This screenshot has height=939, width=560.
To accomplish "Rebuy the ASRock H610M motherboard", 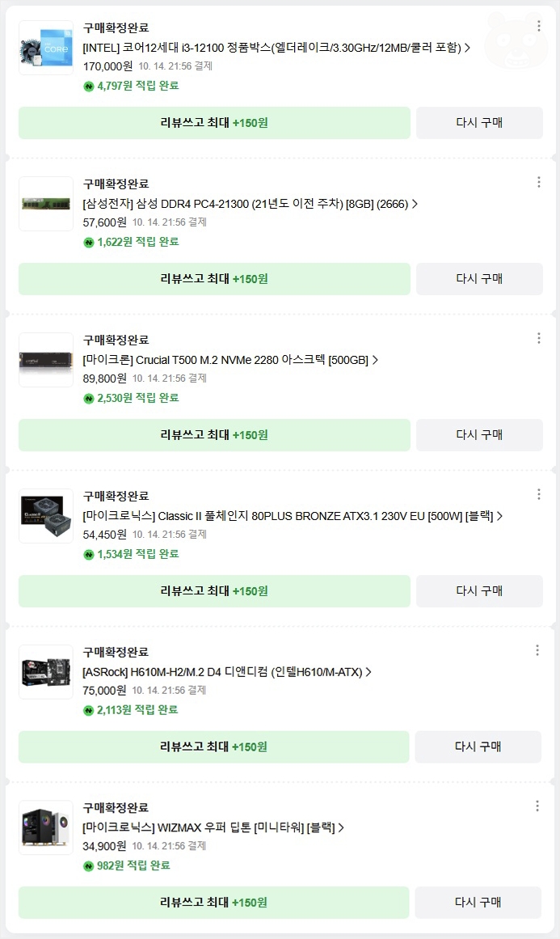I will pos(478,747).
